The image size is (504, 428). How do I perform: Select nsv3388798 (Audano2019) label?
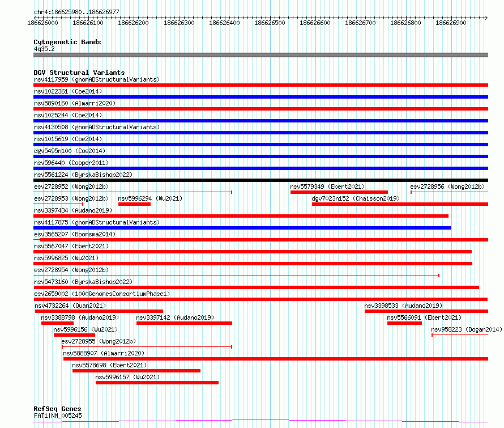point(80,317)
